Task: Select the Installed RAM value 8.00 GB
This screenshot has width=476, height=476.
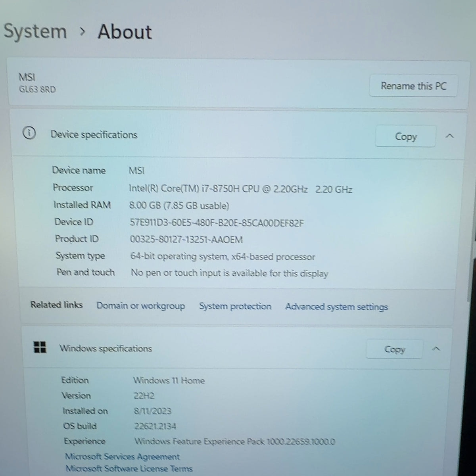Action: pos(179,205)
